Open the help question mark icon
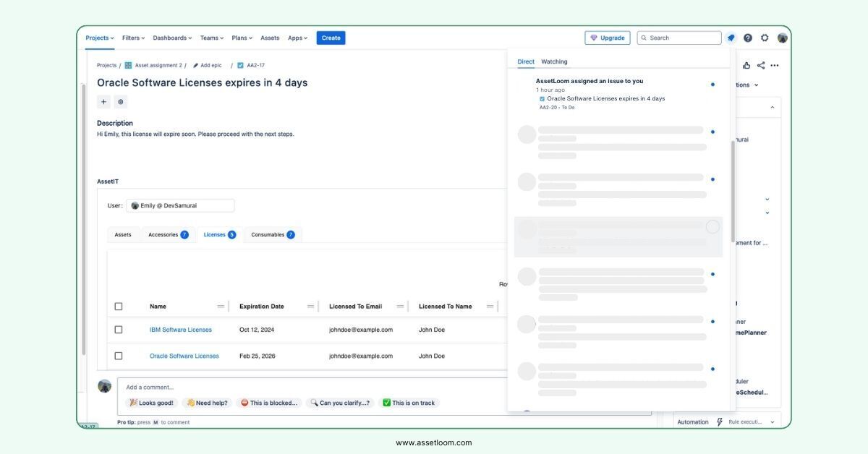 [x=748, y=38]
